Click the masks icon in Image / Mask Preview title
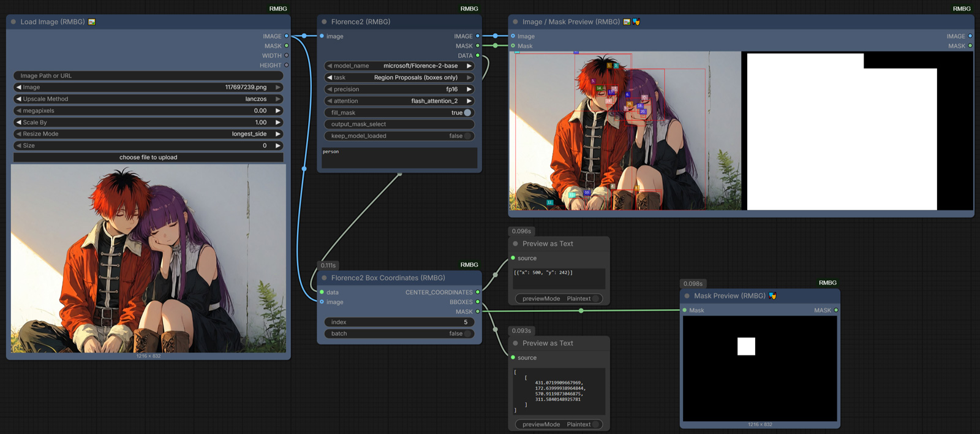 636,21
